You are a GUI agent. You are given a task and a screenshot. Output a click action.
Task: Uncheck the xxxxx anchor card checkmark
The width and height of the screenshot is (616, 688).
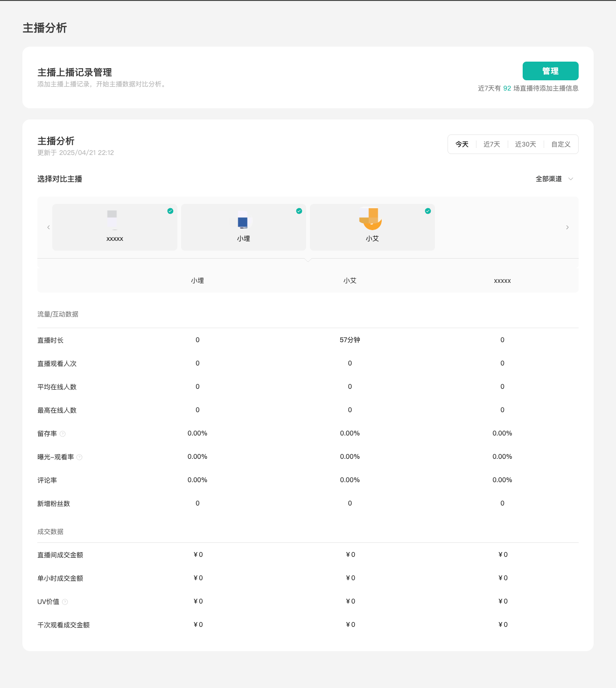(x=170, y=211)
